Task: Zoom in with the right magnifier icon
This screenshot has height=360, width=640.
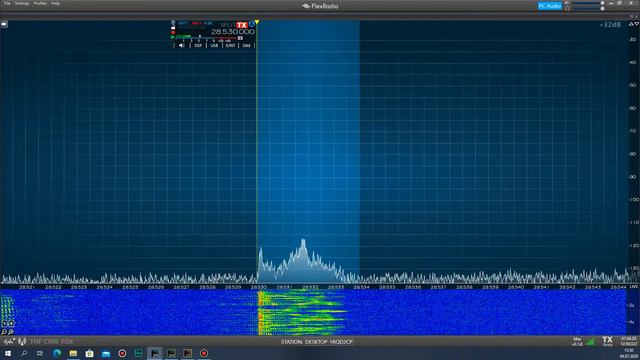Action: click(11, 332)
